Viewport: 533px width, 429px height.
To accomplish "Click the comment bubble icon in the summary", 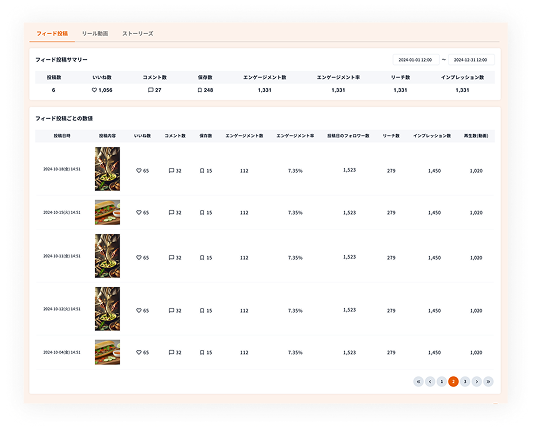I will 151,90.
